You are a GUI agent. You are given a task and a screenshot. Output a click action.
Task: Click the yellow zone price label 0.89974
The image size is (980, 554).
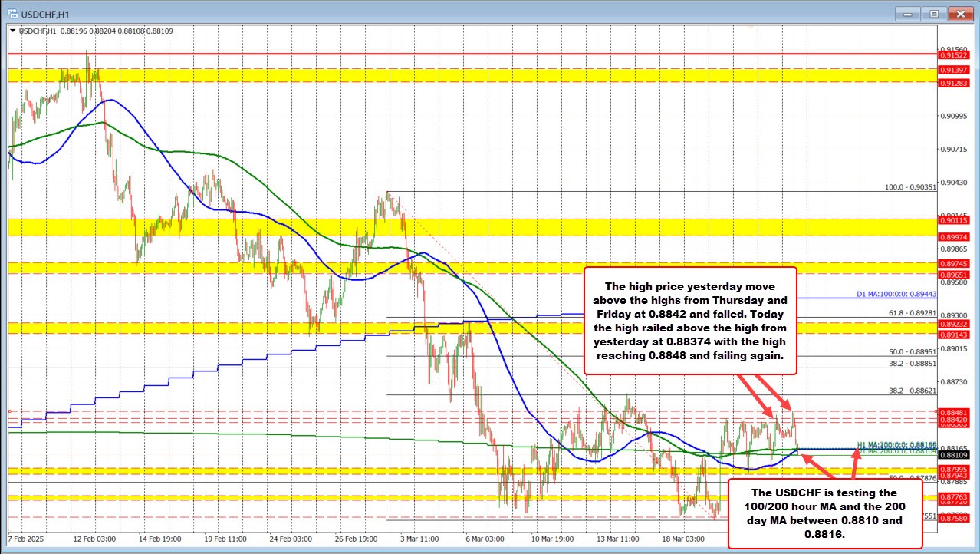click(954, 237)
